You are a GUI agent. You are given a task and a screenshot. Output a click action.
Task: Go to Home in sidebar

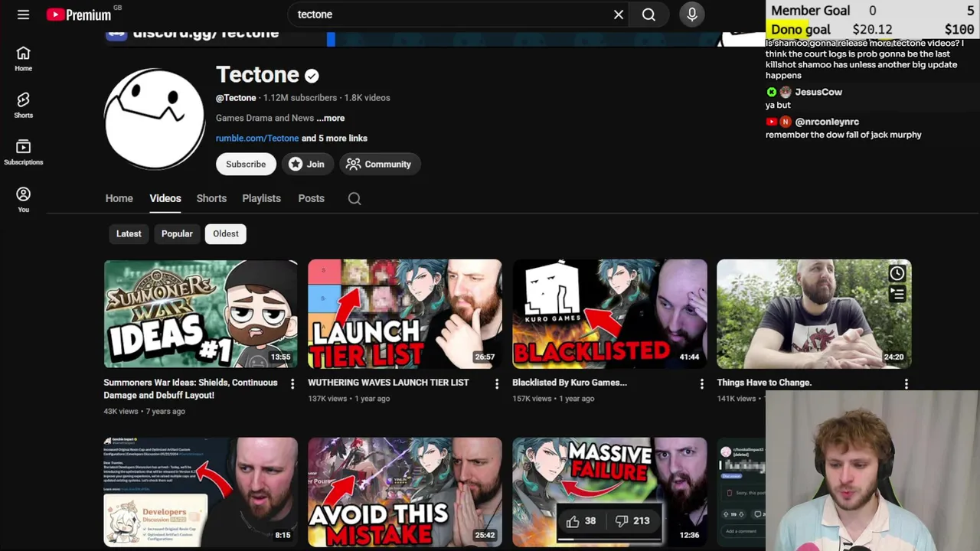23,59
